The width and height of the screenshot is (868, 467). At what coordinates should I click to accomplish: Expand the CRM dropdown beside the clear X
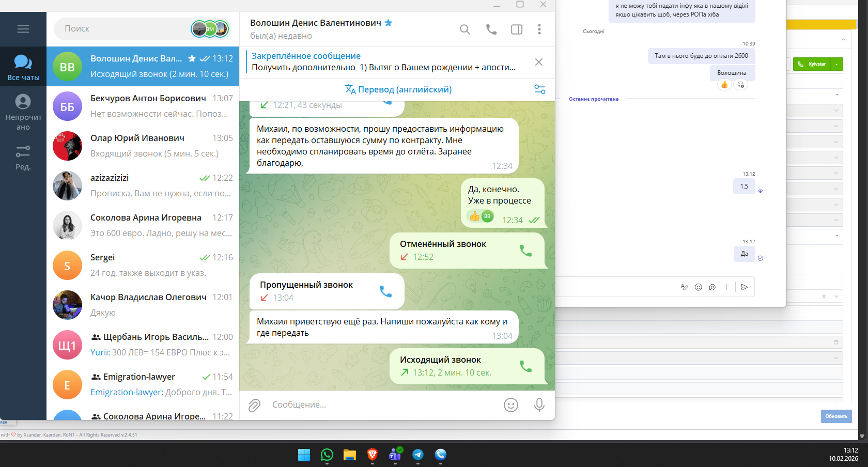836,296
